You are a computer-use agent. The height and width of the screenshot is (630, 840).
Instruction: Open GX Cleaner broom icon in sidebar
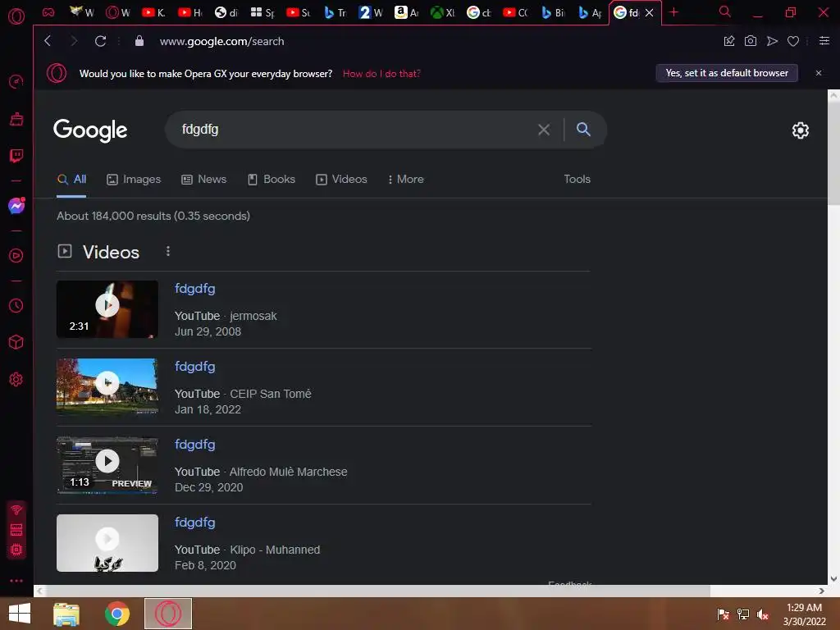(16, 119)
